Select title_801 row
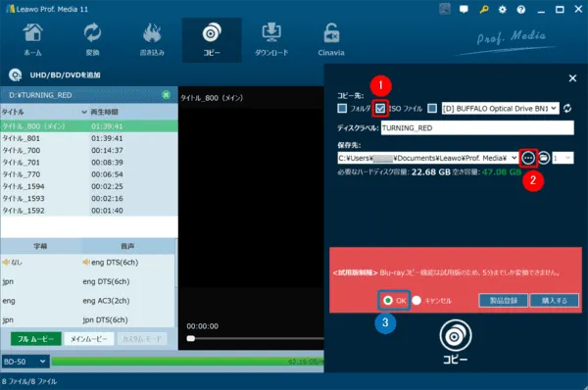 coord(89,138)
